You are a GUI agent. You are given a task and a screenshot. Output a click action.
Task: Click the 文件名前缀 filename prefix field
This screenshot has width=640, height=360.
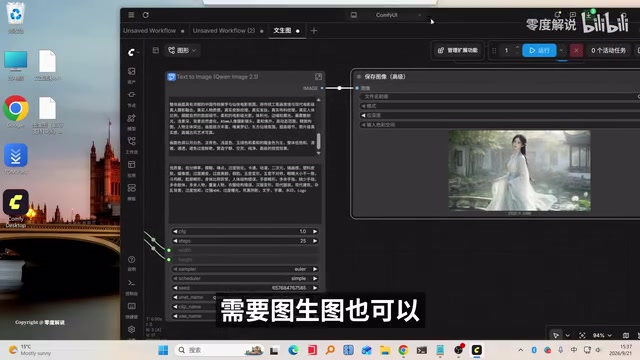tap(500, 96)
